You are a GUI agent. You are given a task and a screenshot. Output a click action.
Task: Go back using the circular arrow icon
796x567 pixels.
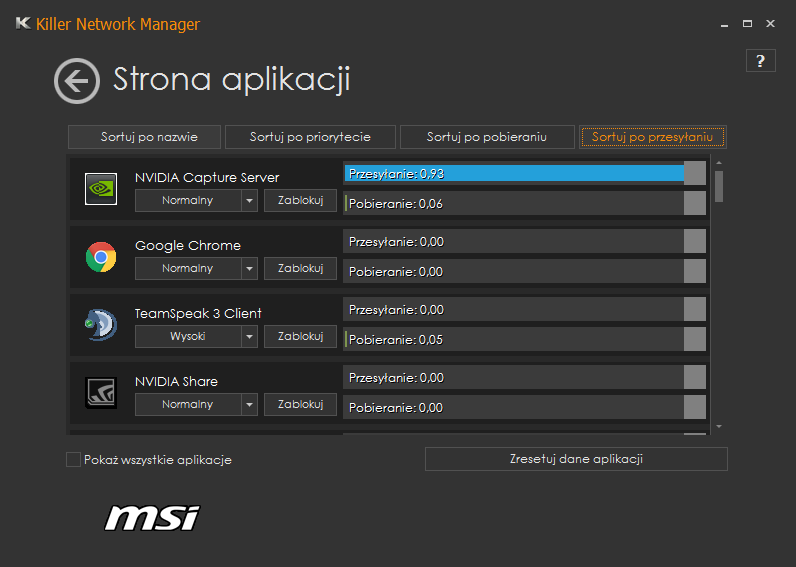point(77,81)
